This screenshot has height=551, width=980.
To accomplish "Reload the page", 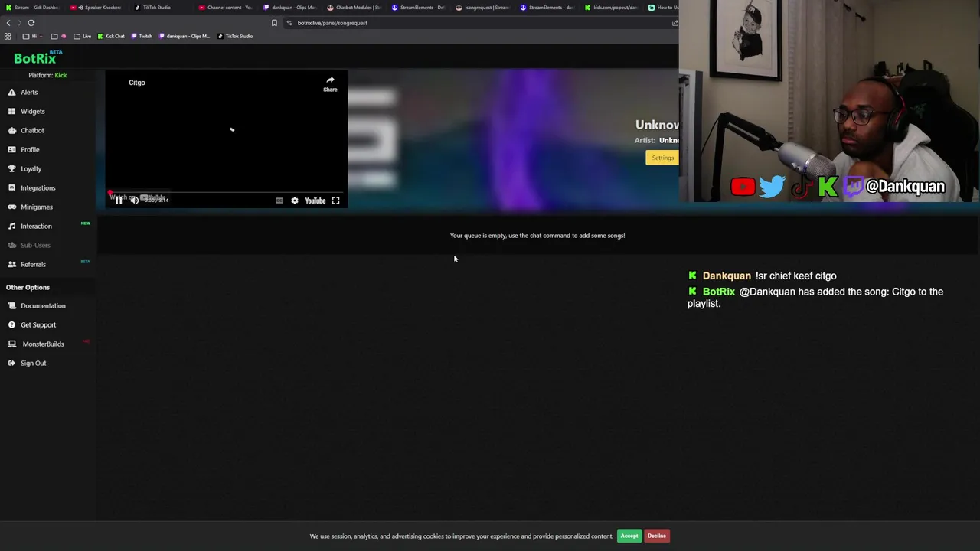I will [31, 23].
